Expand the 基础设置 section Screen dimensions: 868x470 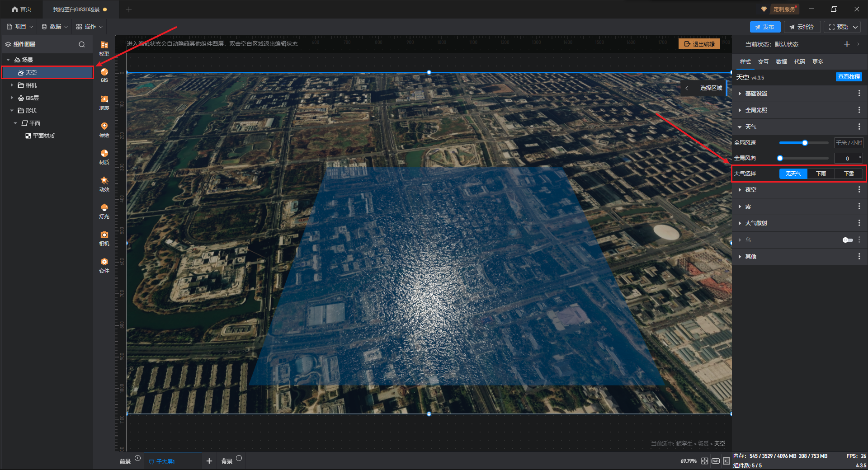click(756, 94)
